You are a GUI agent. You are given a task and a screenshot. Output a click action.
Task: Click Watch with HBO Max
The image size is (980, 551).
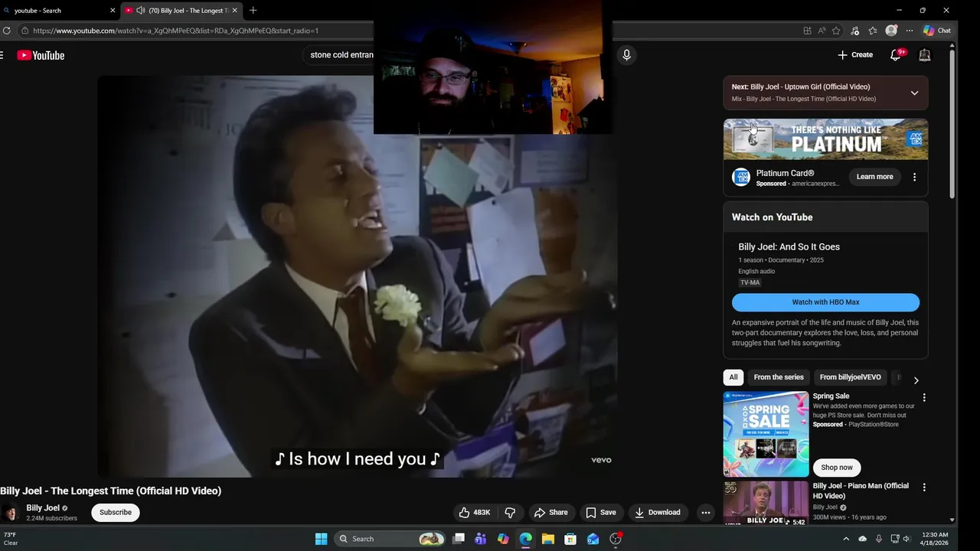pyautogui.click(x=825, y=302)
